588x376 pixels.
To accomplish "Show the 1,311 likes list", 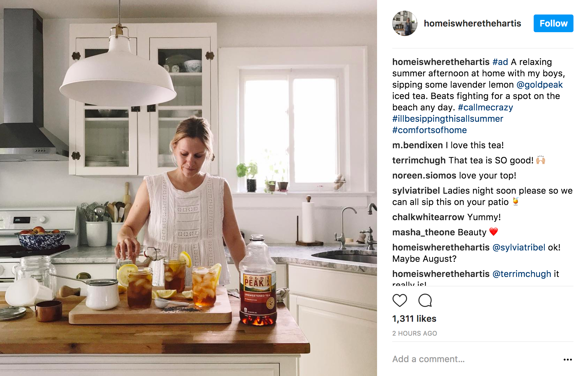I will tap(414, 319).
